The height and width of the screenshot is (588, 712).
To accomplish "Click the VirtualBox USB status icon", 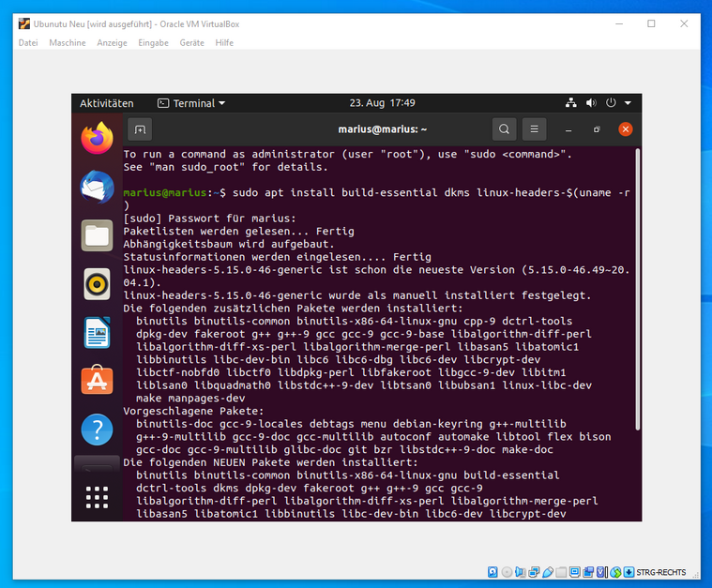I will tap(548, 572).
